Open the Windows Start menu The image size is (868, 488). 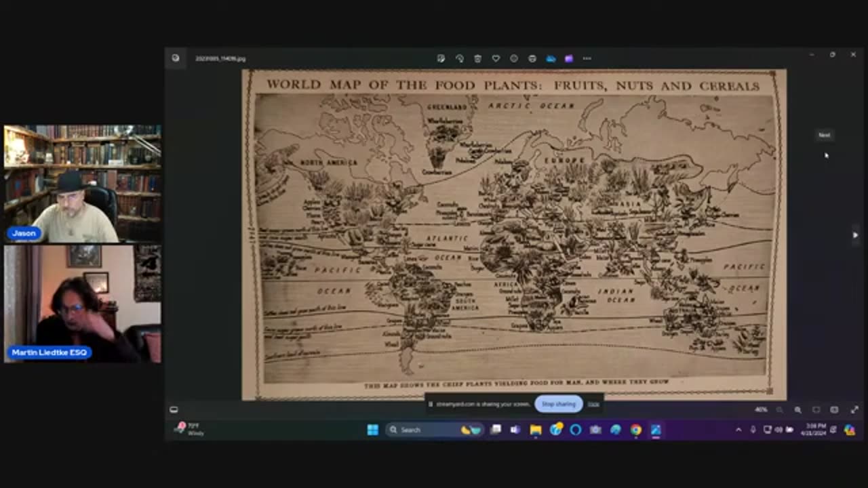click(x=373, y=430)
